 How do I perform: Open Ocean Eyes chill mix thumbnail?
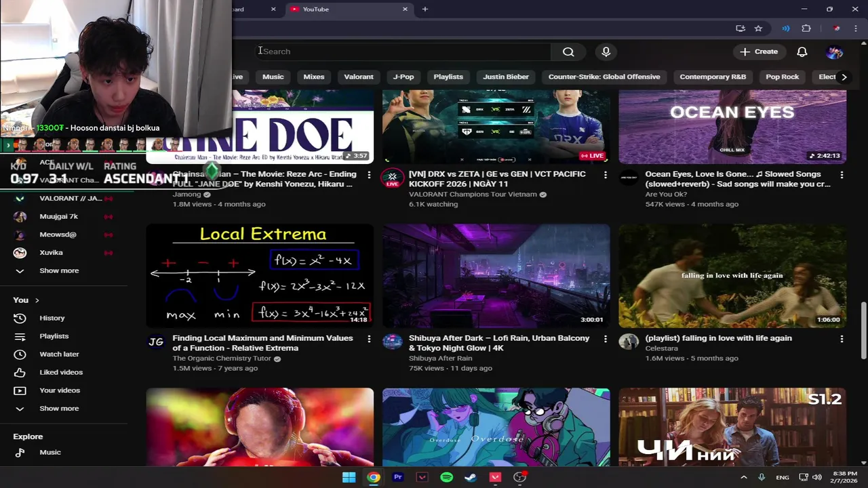point(732,127)
